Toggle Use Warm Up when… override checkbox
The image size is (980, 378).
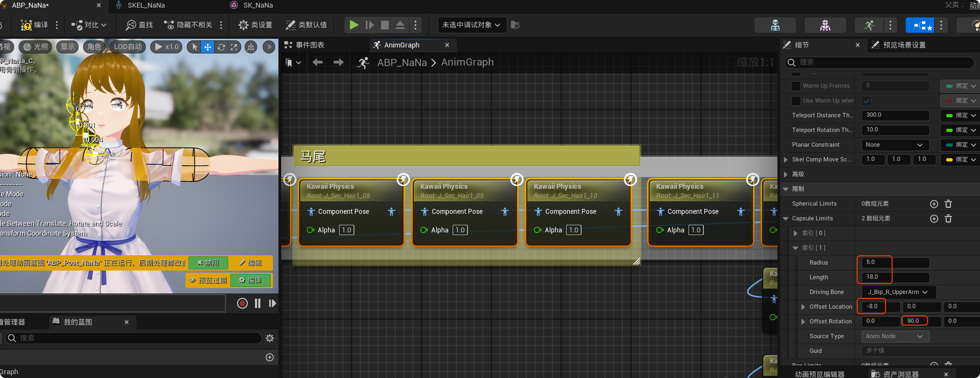tap(796, 100)
